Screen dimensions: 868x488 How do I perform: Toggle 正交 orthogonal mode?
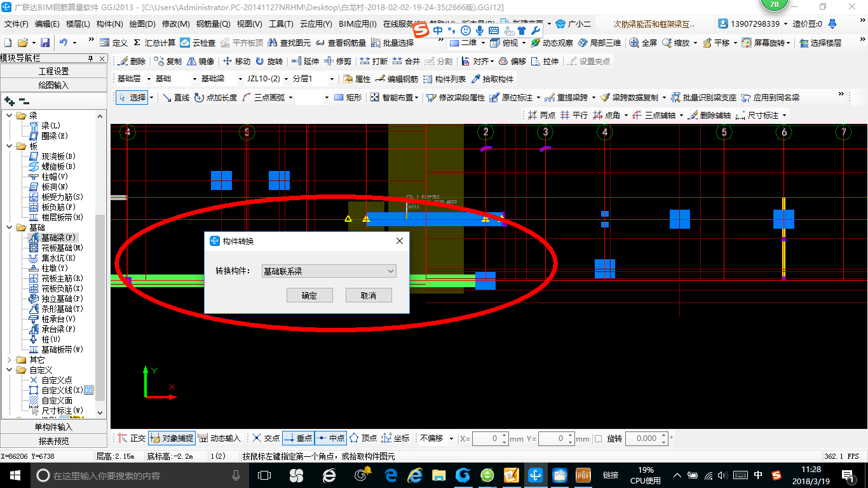coord(132,438)
